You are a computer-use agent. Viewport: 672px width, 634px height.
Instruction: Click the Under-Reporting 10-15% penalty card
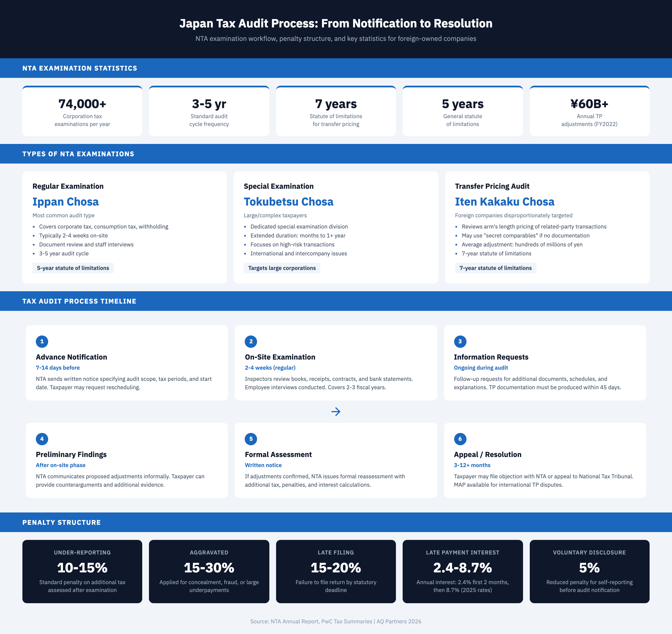[x=82, y=572]
